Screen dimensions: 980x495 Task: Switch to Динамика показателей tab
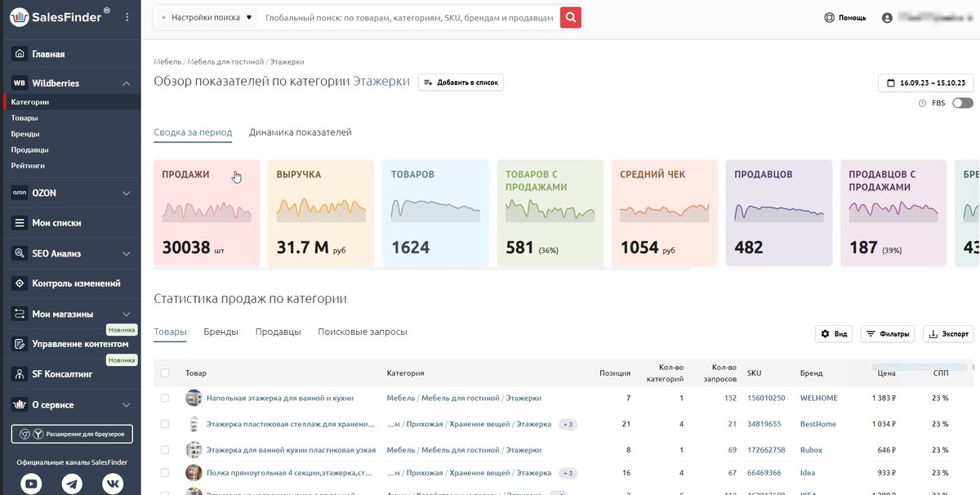301,132
